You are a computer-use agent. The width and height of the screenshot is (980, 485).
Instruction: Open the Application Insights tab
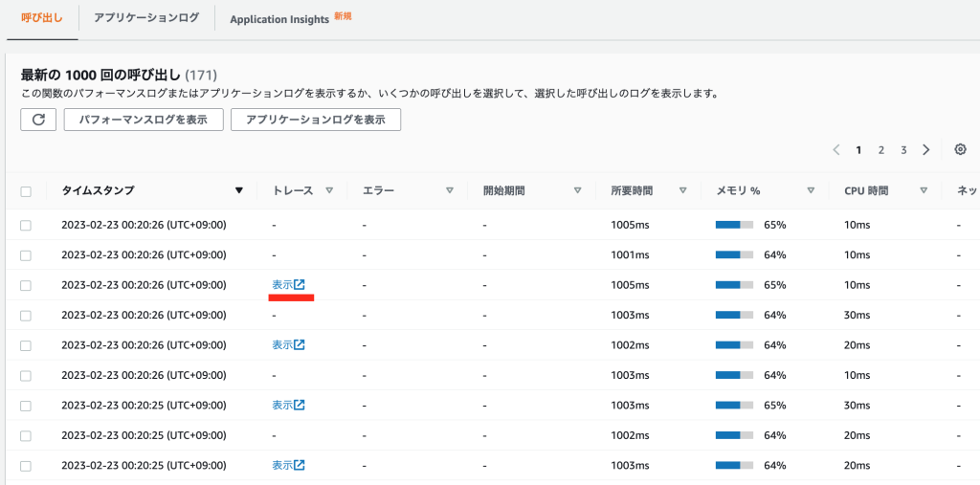pos(279,19)
